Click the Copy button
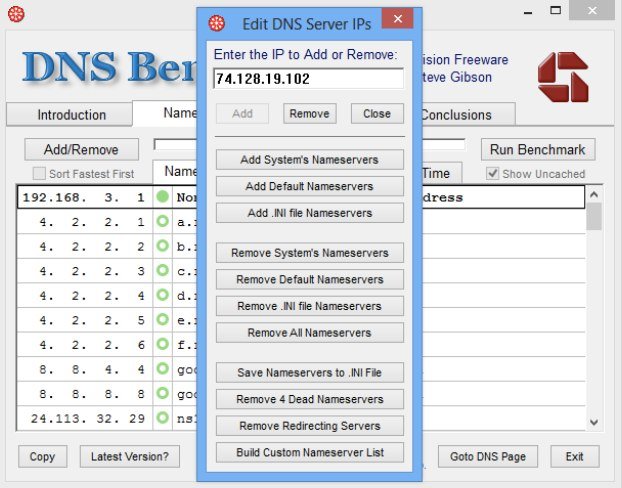The height and width of the screenshot is (488, 622). tap(42, 457)
